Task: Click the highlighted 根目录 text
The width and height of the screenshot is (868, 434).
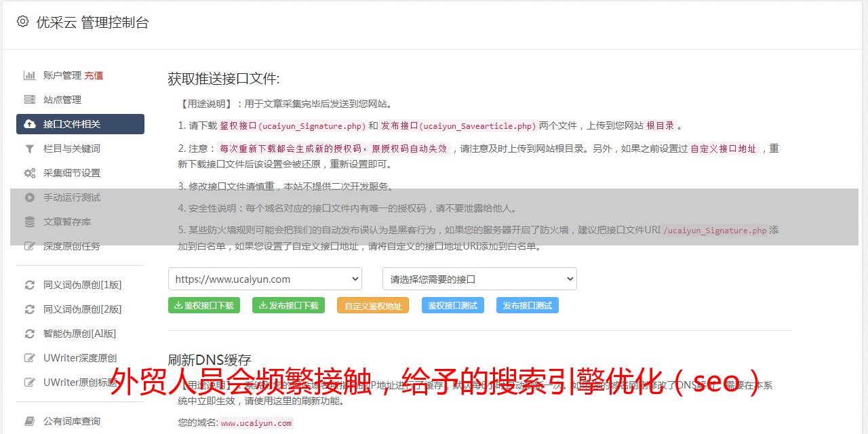Action: tap(660, 125)
